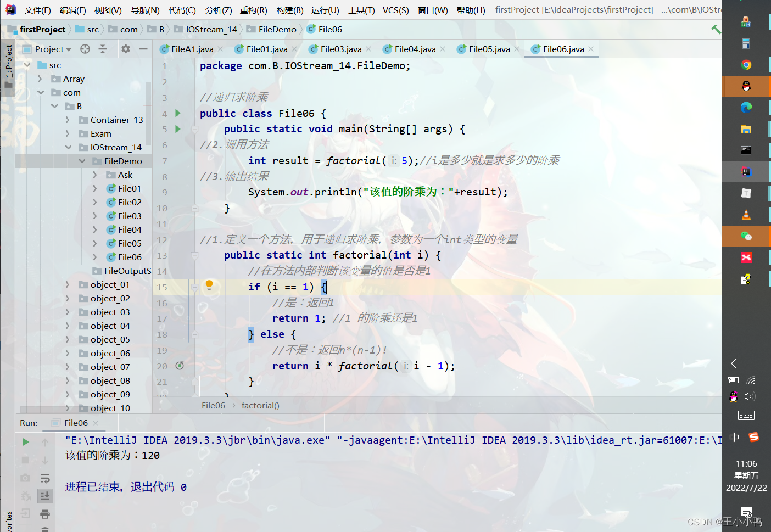Open Google Chrome from the taskbar
771x532 pixels.
tap(746, 65)
